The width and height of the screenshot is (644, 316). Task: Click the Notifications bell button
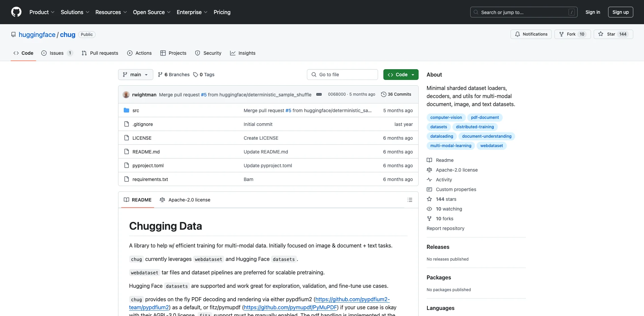point(531,34)
